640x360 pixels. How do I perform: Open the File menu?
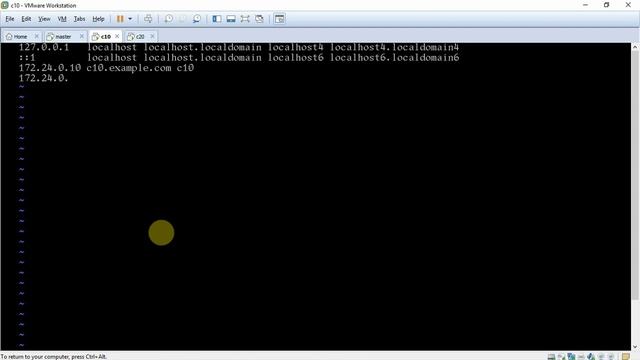click(10, 19)
